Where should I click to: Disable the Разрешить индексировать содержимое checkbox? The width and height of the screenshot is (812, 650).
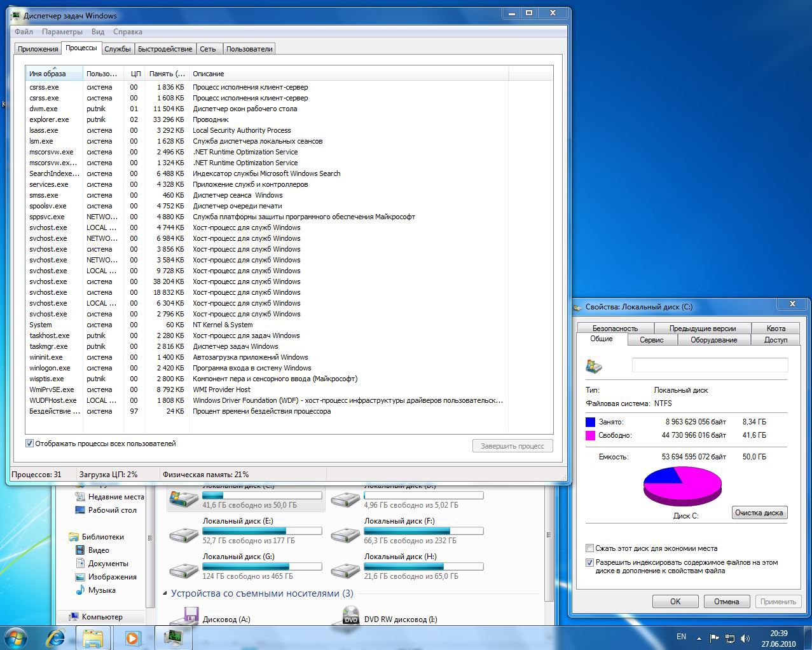[x=590, y=562]
